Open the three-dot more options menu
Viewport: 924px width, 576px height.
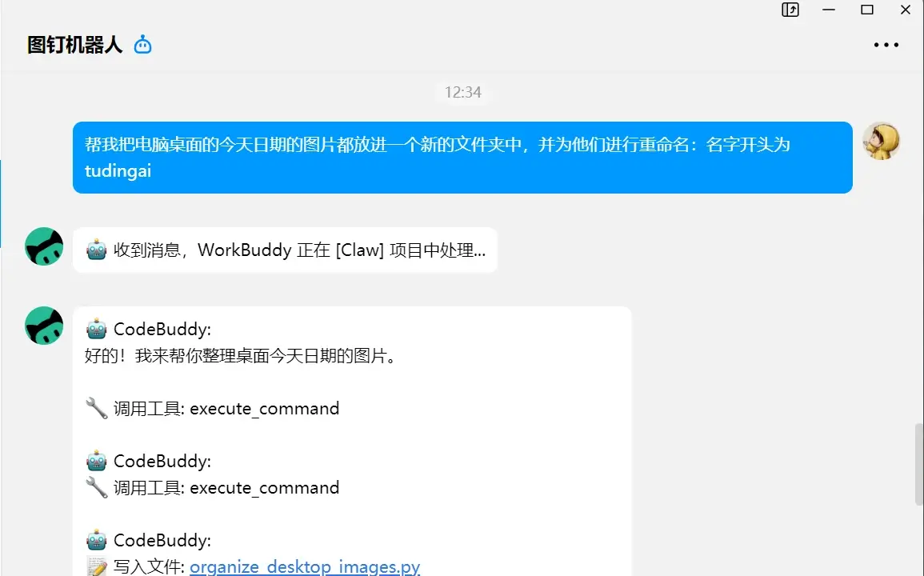886,45
